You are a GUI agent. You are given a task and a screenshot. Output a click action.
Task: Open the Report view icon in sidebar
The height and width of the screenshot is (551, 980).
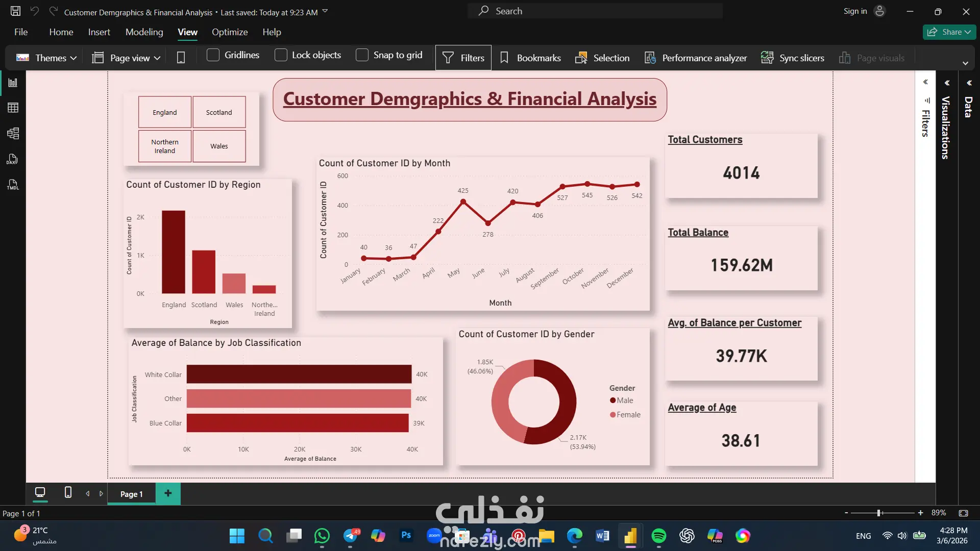coord(13,83)
